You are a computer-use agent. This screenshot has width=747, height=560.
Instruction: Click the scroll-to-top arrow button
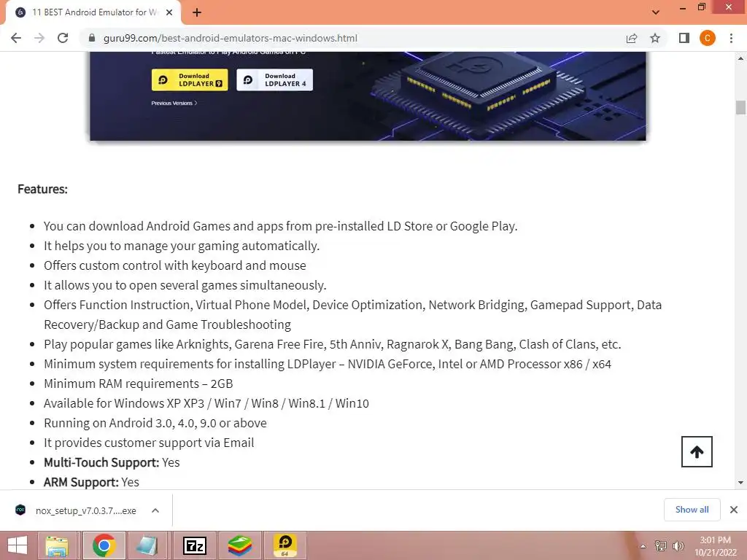tap(697, 452)
